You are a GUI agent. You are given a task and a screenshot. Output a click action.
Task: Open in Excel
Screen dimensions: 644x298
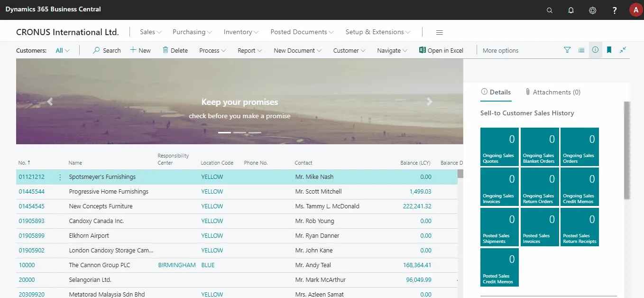(x=441, y=50)
